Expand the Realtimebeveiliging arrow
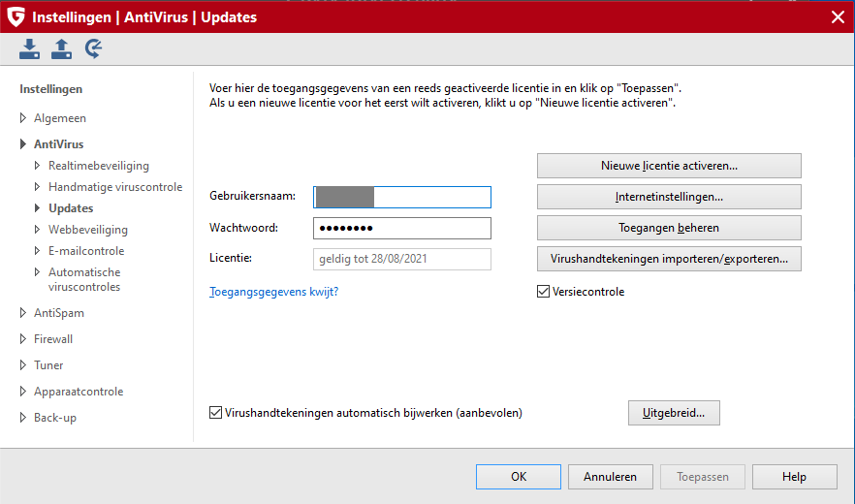The image size is (855, 504). point(37,166)
